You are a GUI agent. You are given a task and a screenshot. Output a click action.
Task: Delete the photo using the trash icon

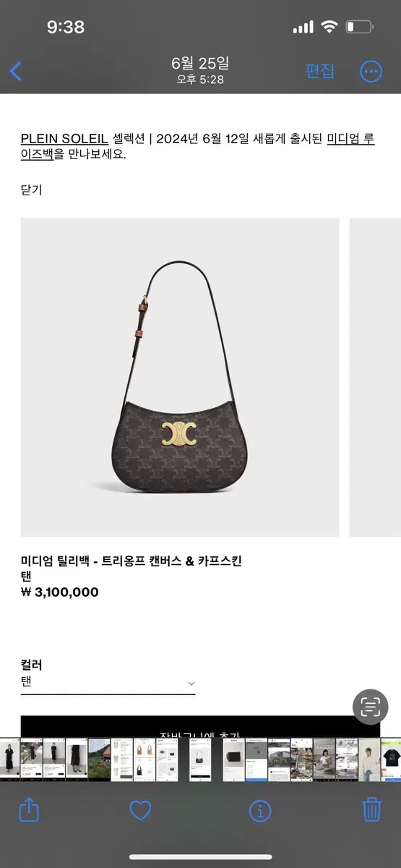(x=371, y=809)
